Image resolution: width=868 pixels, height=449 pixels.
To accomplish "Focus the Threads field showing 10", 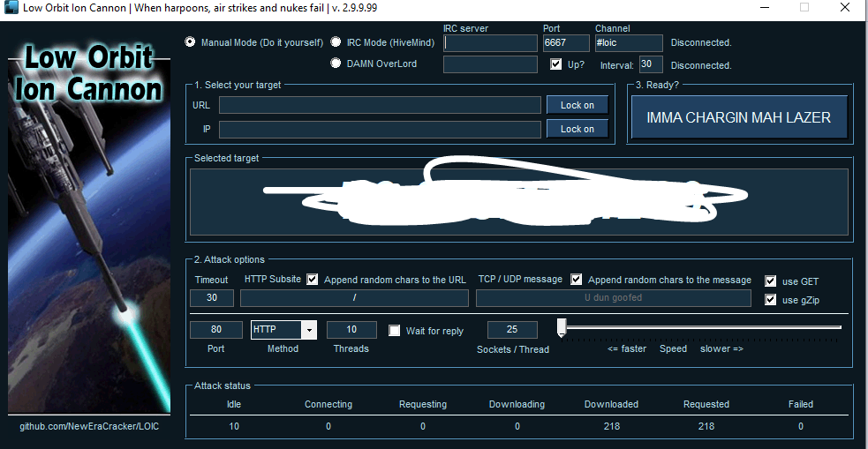I will pos(351,330).
